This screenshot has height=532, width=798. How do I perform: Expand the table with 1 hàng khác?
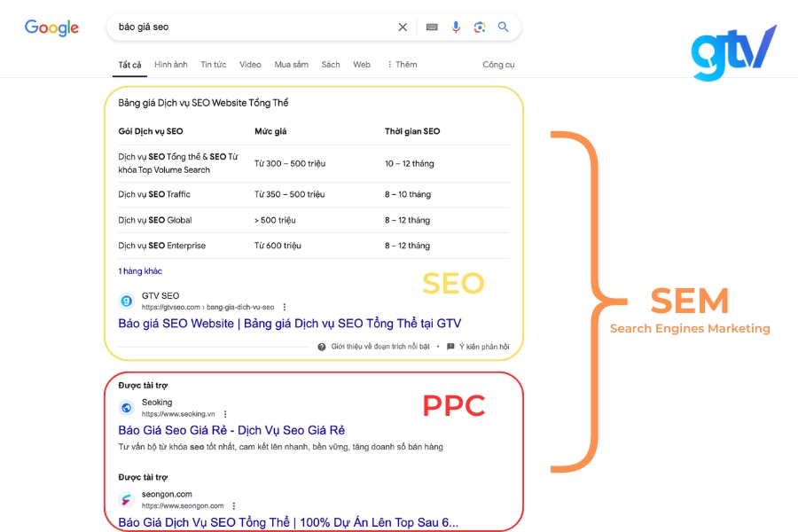[139, 270]
